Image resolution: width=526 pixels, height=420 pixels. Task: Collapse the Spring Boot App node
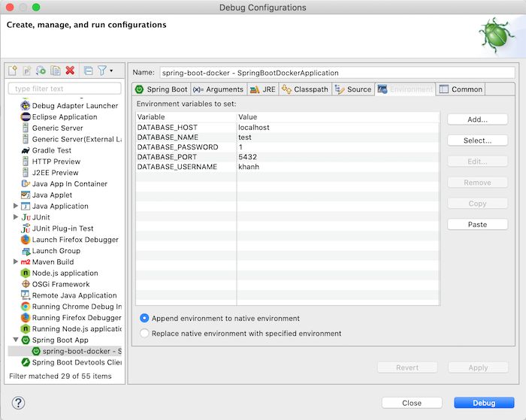[x=16, y=340]
